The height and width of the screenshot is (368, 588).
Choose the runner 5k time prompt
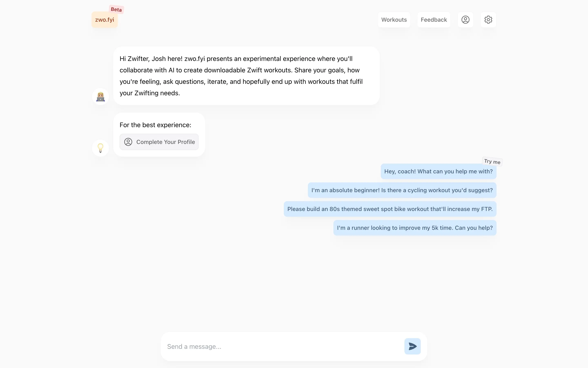415,228
